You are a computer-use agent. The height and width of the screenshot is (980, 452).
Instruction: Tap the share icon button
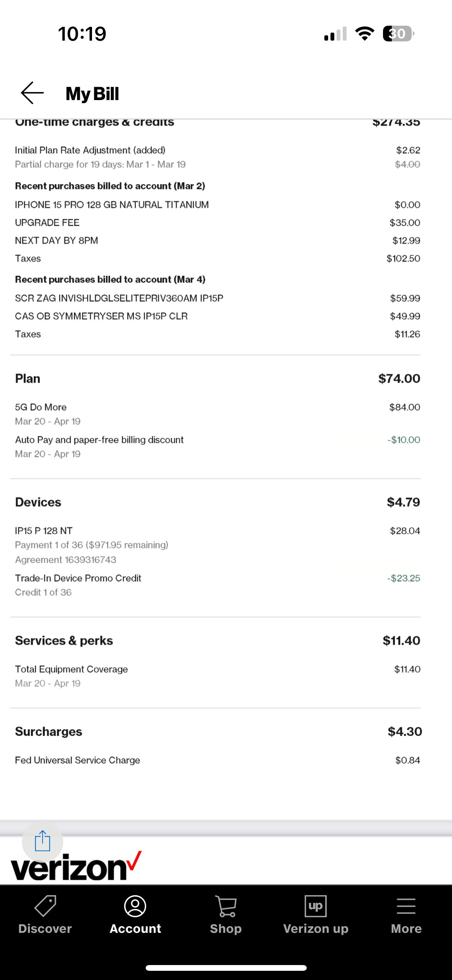click(42, 841)
